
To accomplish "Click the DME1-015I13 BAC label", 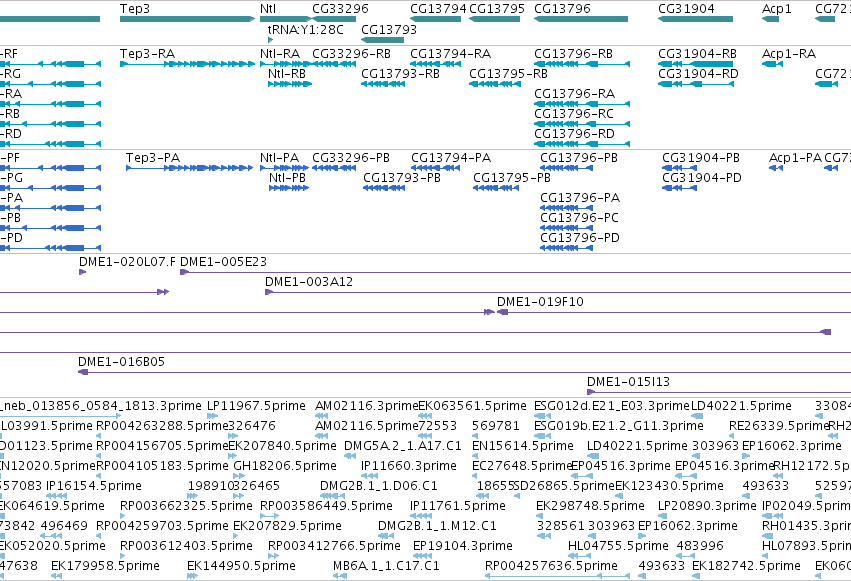I will [628, 382].
